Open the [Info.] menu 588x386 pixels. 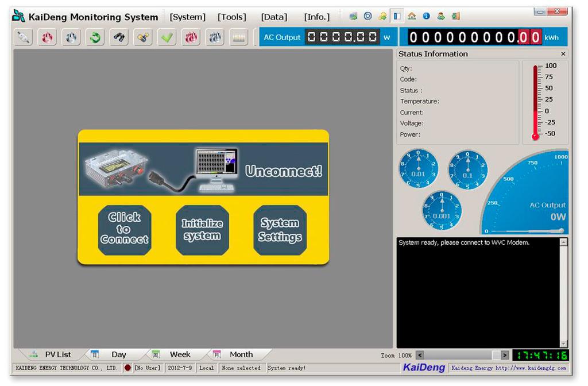tap(317, 17)
